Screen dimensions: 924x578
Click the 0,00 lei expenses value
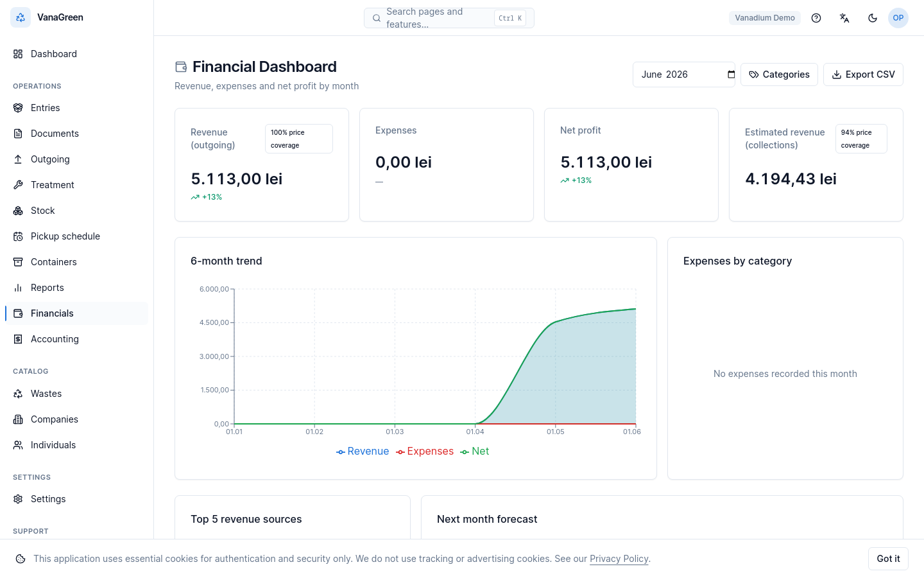coord(404,162)
